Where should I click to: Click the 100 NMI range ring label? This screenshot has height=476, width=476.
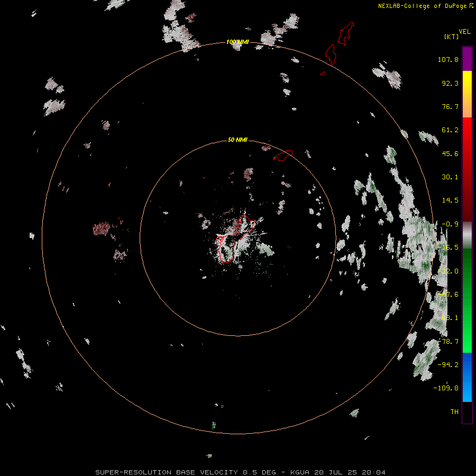[x=237, y=42]
